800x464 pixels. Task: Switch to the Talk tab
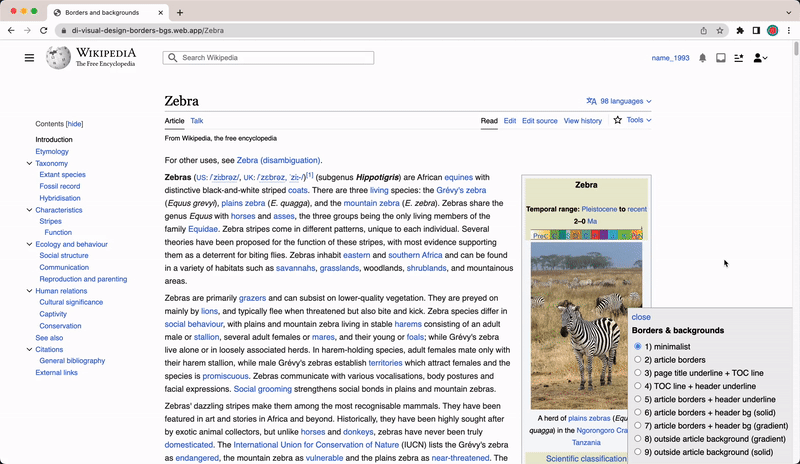(x=196, y=121)
